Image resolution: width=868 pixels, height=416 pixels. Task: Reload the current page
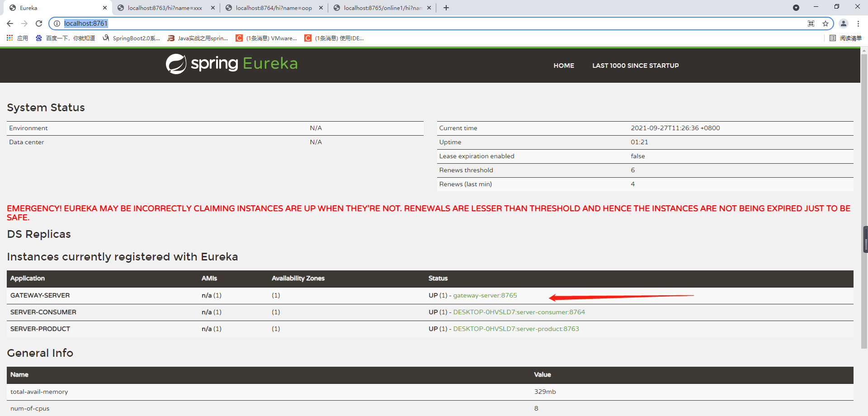[39, 24]
